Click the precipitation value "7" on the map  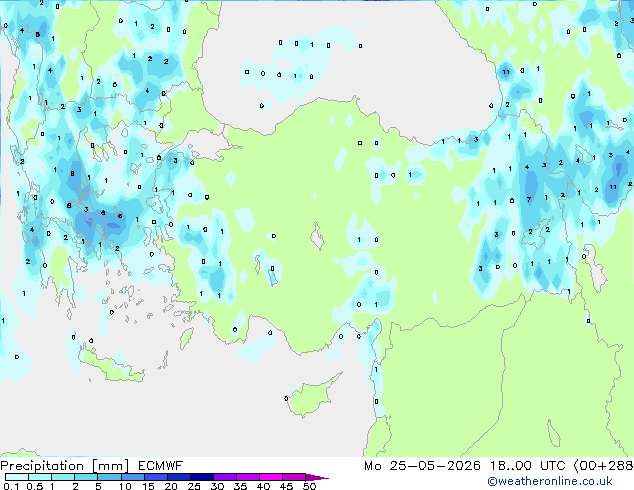point(528,199)
